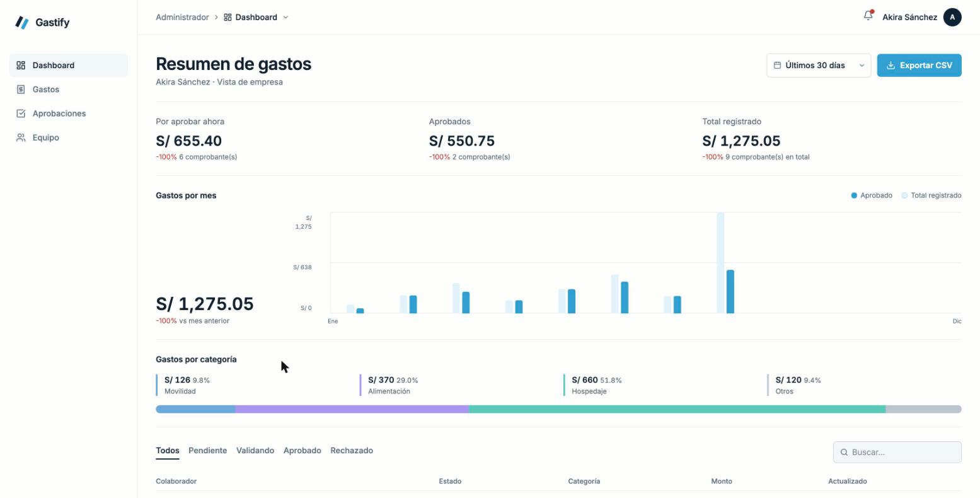Click the S/ 550.75 approved amount
This screenshot has height=498, width=980.
point(462,141)
